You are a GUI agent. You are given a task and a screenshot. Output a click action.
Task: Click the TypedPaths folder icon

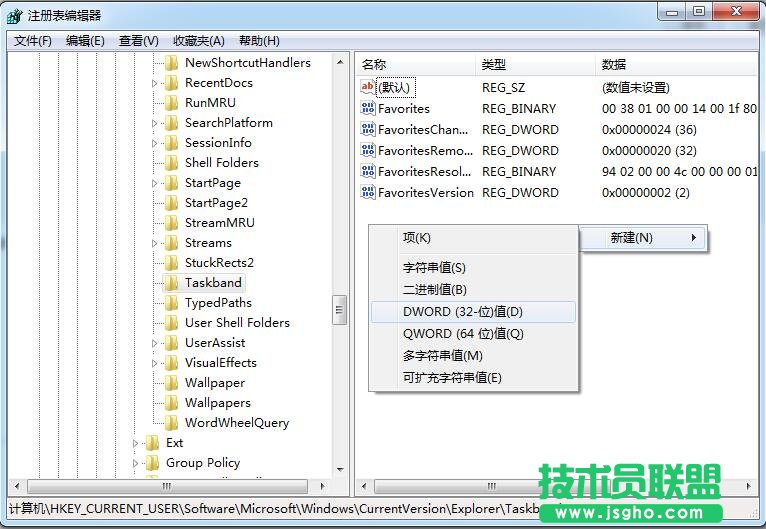171,303
